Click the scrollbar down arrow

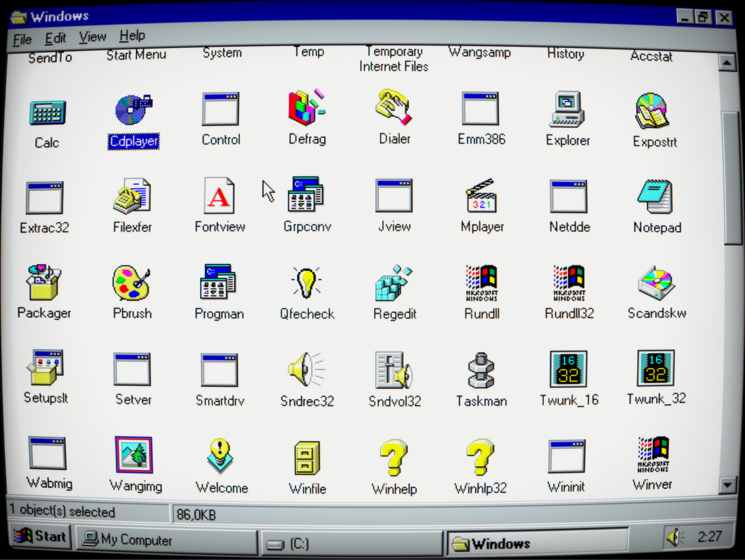727,485
